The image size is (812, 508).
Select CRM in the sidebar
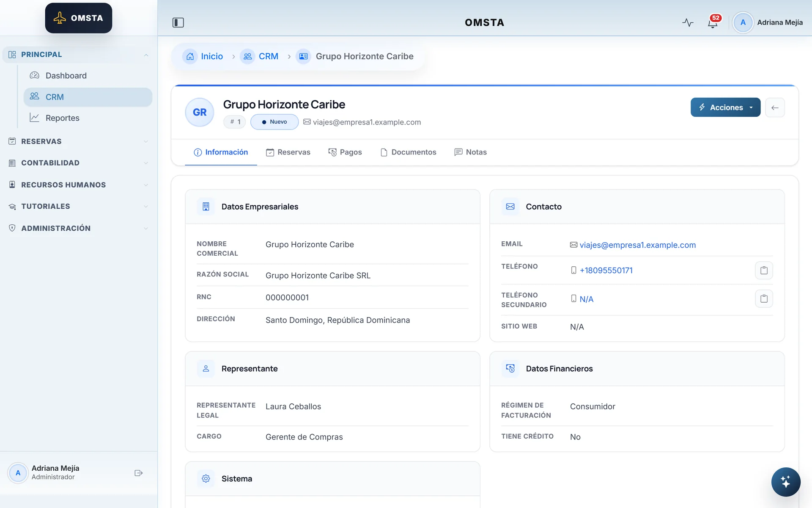pos(88,97)
